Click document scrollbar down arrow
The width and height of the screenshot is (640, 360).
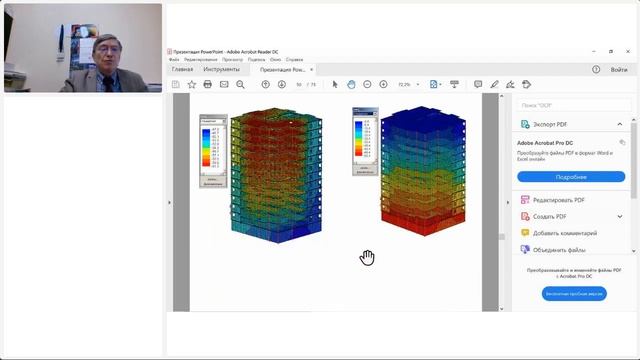[x=502, y=309]
